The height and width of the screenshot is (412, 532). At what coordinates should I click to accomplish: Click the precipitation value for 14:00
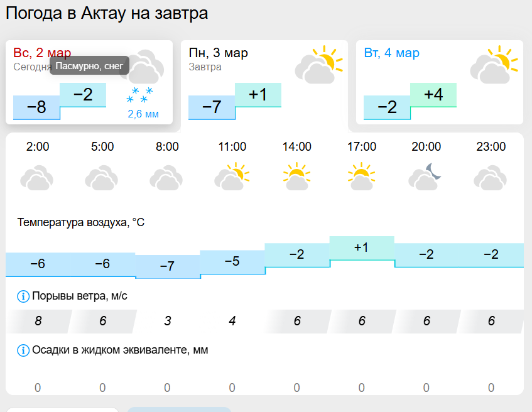coord(296,388)
